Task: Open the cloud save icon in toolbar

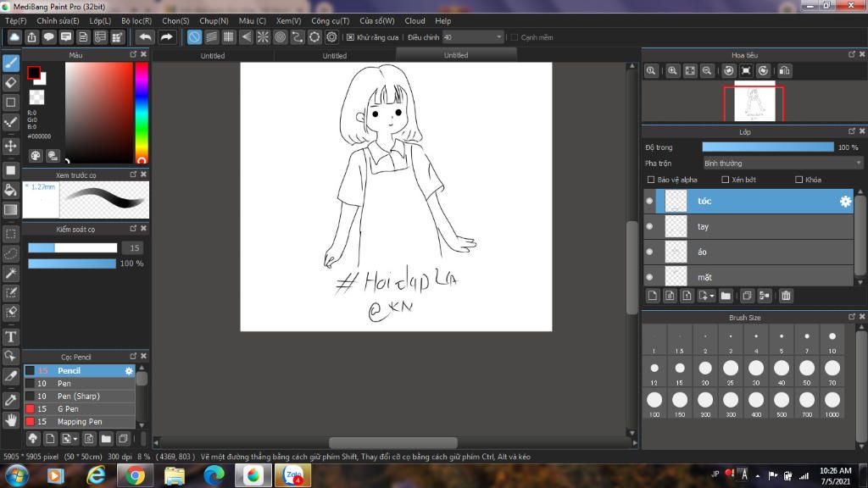Action: tap(14, 37)
